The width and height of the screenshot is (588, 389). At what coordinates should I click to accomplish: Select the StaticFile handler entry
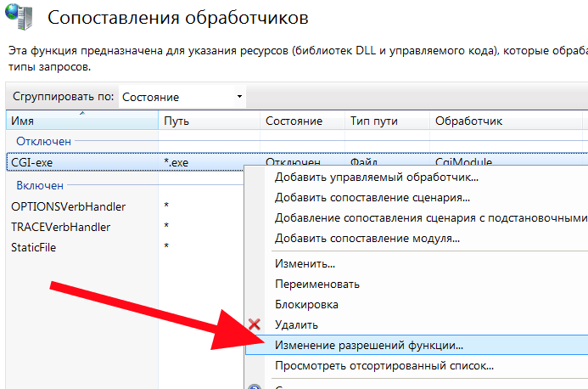[34, 247]
